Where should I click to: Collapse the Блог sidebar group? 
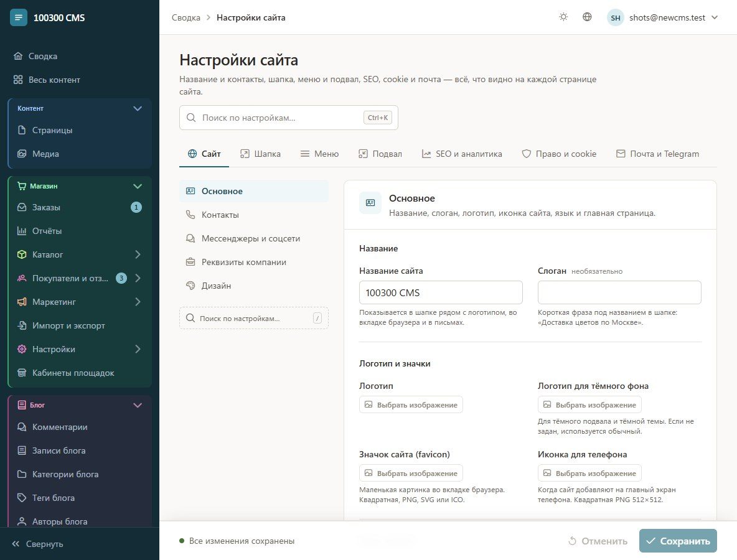(137, 405)
